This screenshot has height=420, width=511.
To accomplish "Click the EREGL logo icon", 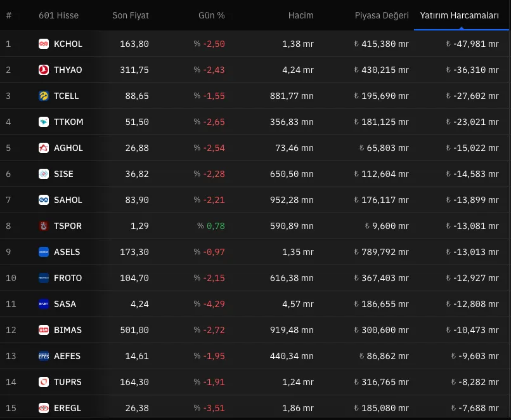I will click(44, 408).
